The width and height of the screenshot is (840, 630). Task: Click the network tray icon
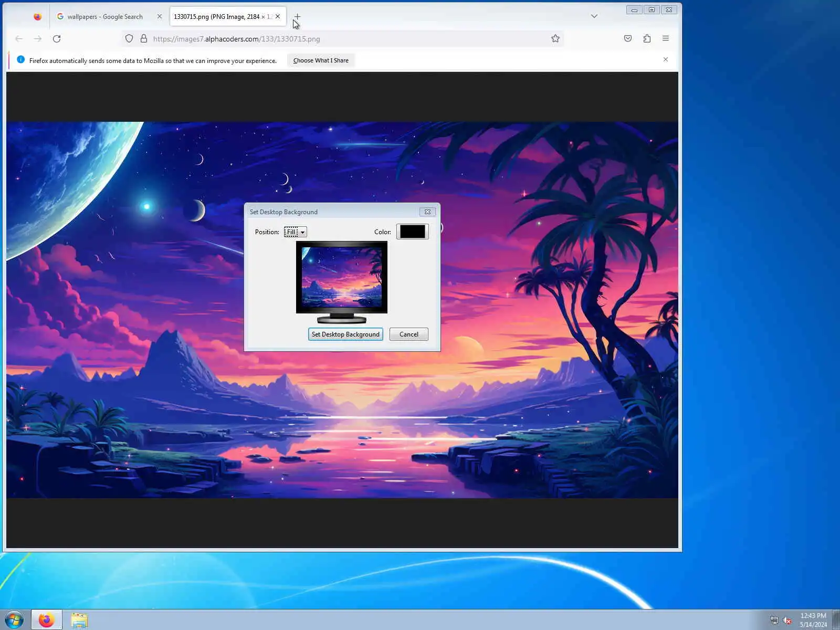pos(774,621)
